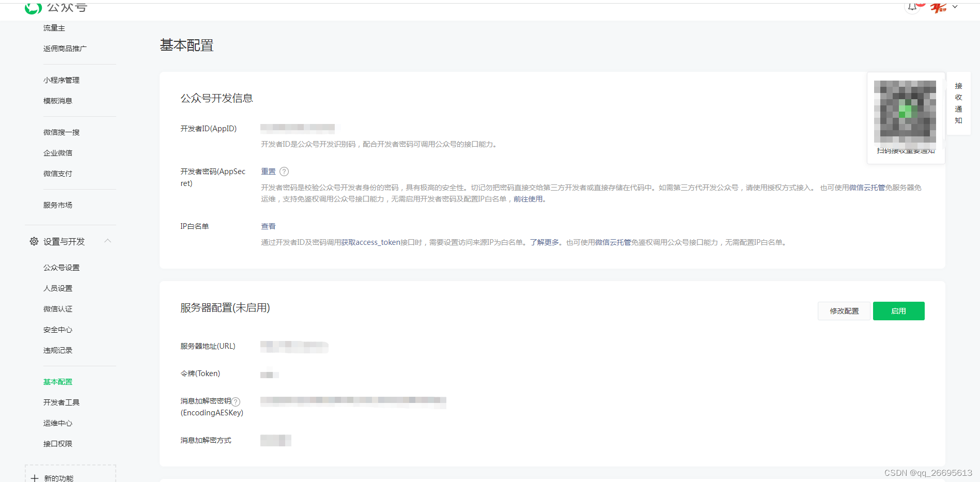980x482 pixels.
Task: Open 流量主 in the sidebar
Action: 54,28
